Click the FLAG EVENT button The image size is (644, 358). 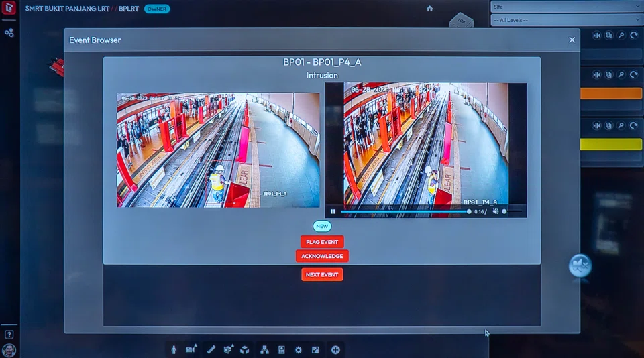322,242
